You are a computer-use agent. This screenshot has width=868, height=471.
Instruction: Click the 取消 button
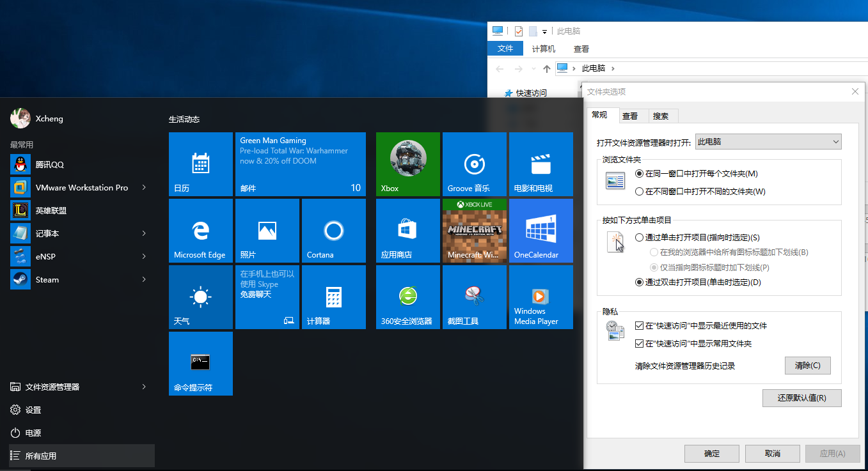click(x=773, y=453)
